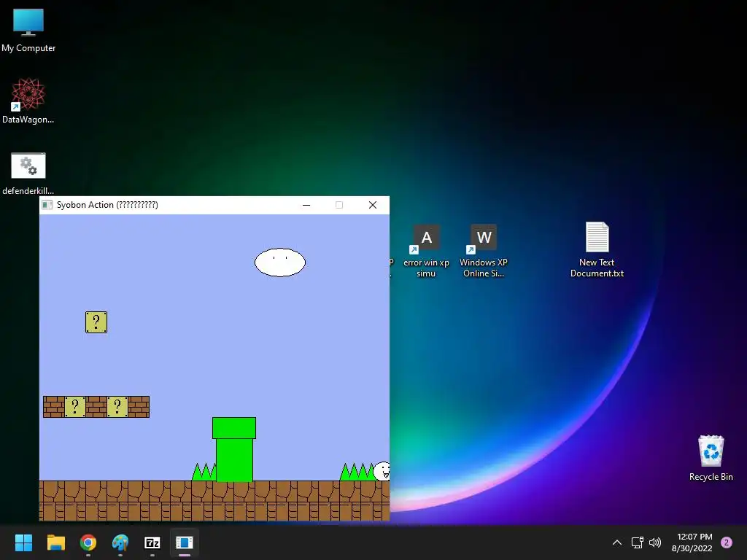Viewport: 747px width, 560px height.
Task: Select the Windows XP Online Si... shortcut
Action: (484, 251)
